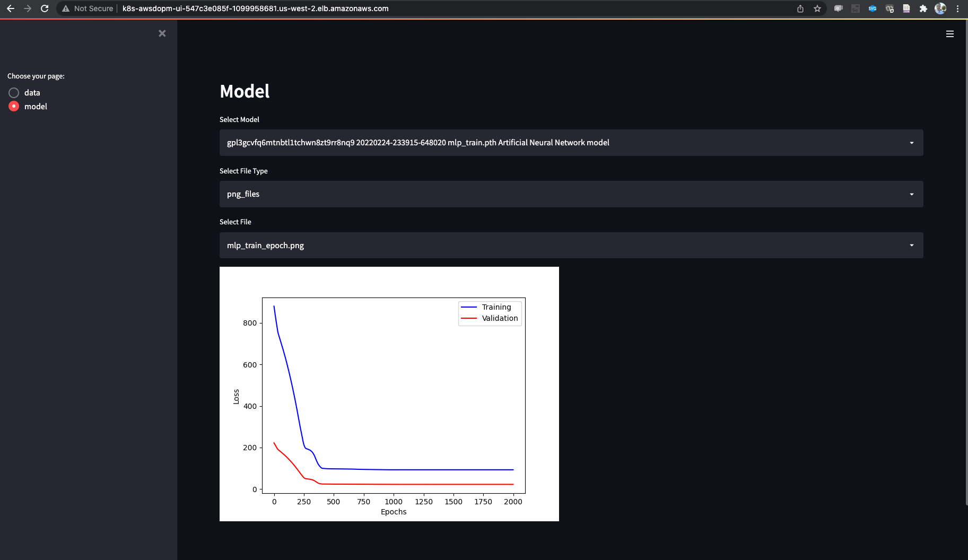Viewport: 968px width, 560px height.
Task: Open the Chrome three-dot menu
Action: pos(957,8)
